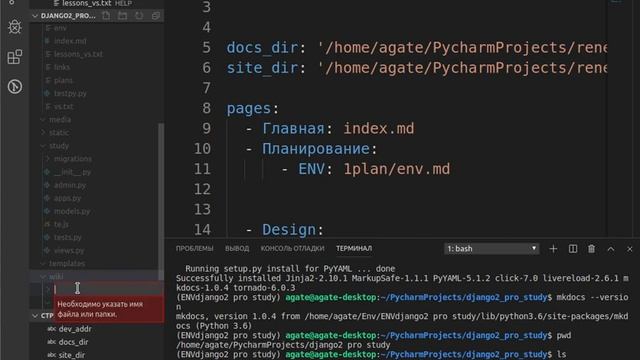The height and width of the screenshot is (360, 640).
Task: Click the New File icon in the explorer header
Action: point(106,16)
